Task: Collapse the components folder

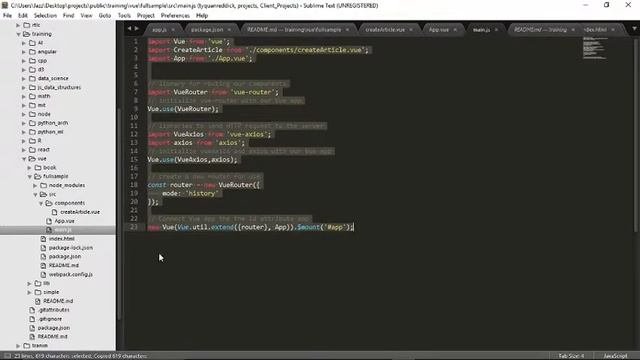Action: [41, 203]
